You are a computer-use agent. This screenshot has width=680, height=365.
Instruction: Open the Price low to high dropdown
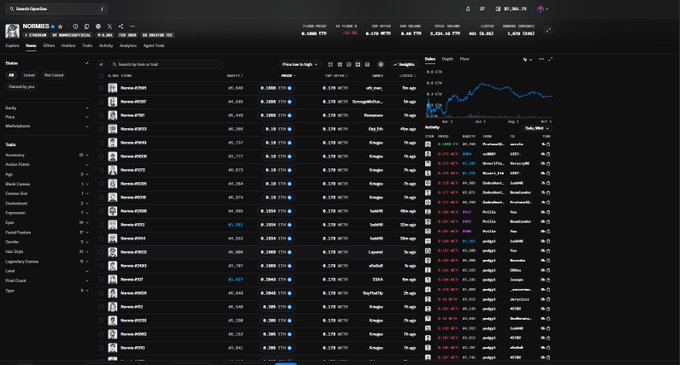[x=300, y=64]
